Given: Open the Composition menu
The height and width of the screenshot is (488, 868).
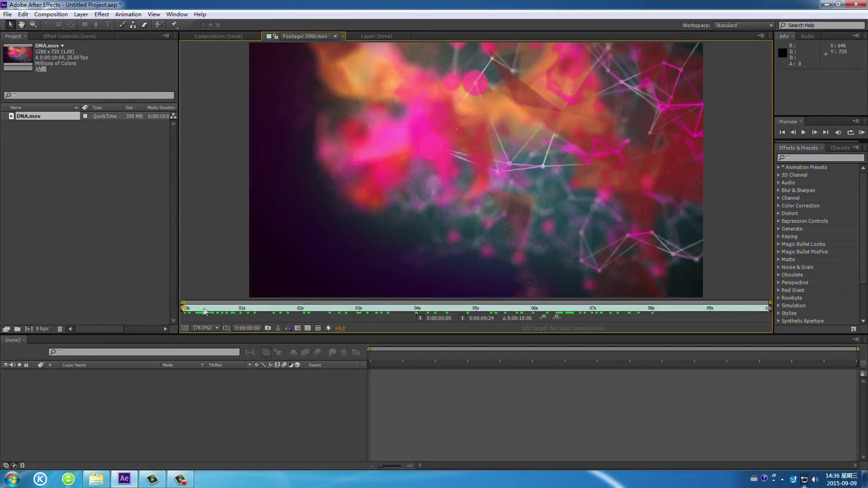Looking at the screenshot, I should click(x=51, y=14).
